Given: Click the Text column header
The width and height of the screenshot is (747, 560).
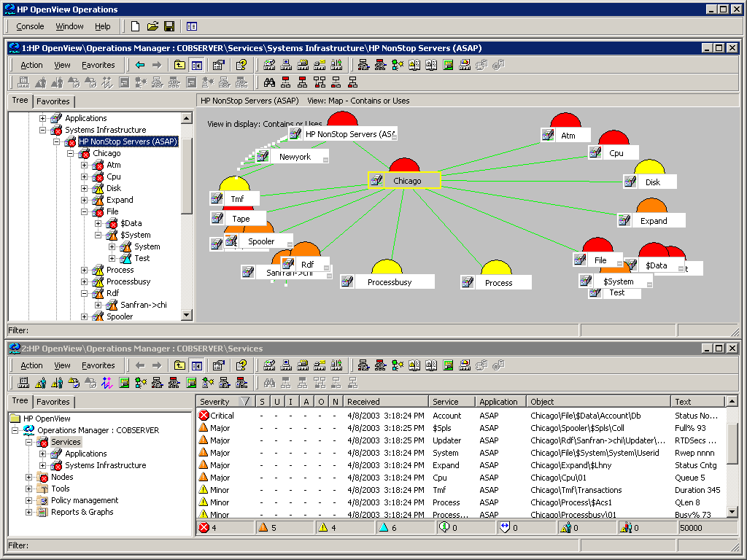Looking at the screenshot, I should (x=698, y=402).
